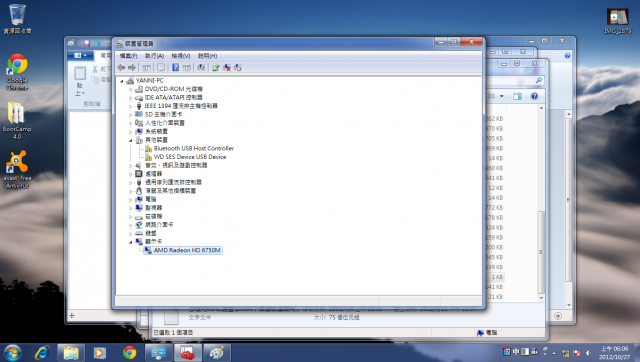
Task: Open the 檢視(V) menu
Action: (180, 56)
